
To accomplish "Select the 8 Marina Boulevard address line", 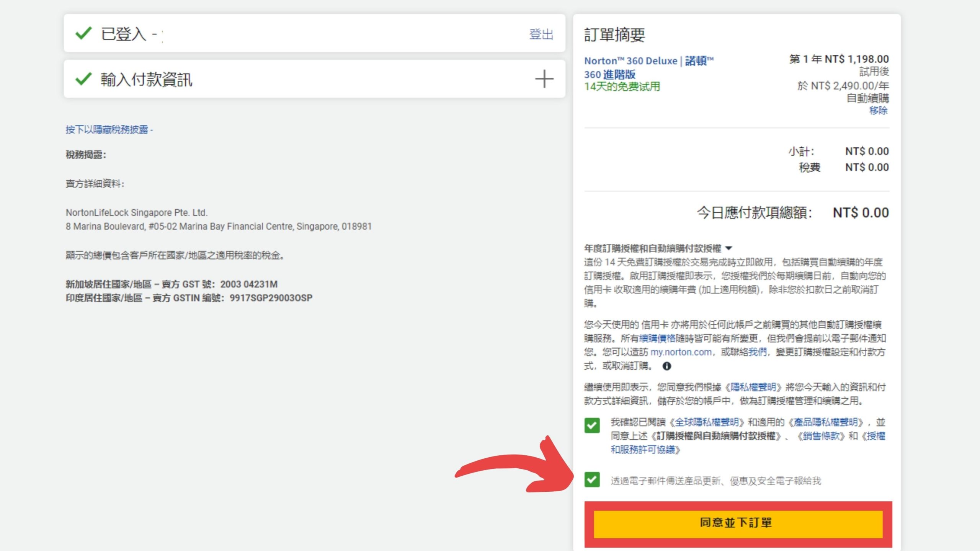I will tap(219, 227).
